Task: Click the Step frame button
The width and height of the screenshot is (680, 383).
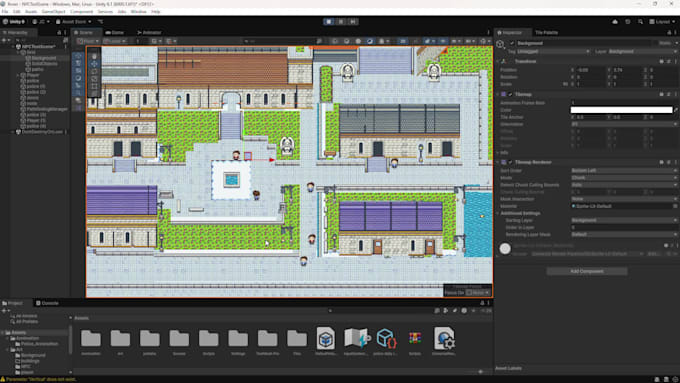Action: [353, 21]
